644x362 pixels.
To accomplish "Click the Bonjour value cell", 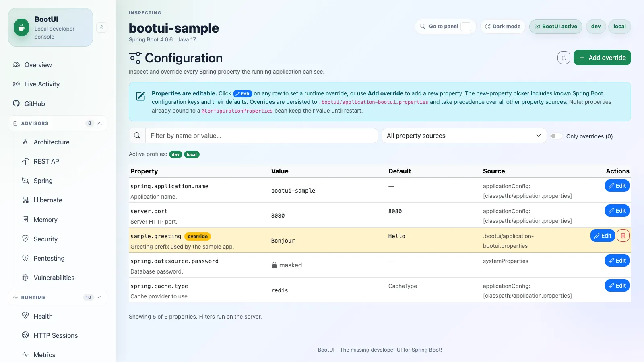I will [x=283, y=241].
